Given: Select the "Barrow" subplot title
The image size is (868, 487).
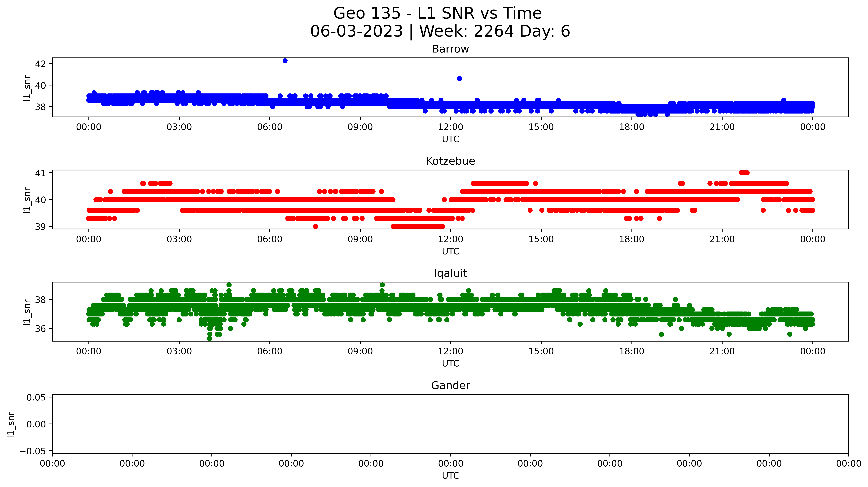Looking at the screenshot, I should 451,49.
